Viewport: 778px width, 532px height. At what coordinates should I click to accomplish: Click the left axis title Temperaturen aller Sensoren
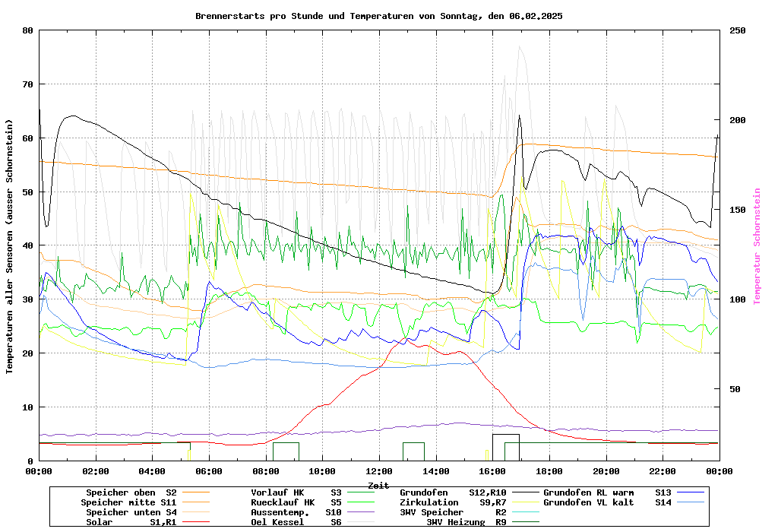pos(10,246)
